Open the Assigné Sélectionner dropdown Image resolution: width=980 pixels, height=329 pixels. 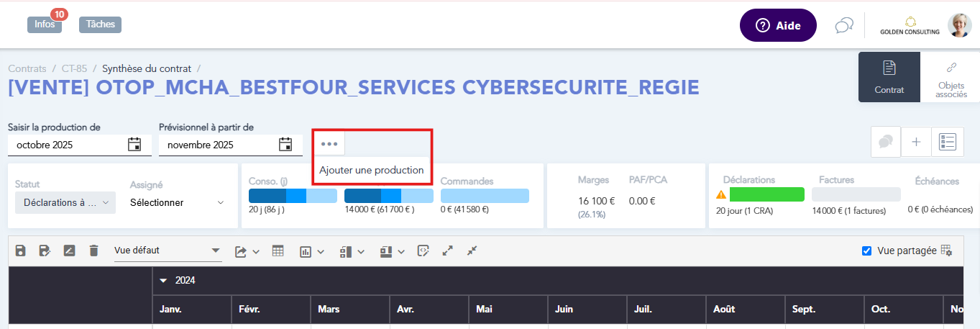coord(178,203)
